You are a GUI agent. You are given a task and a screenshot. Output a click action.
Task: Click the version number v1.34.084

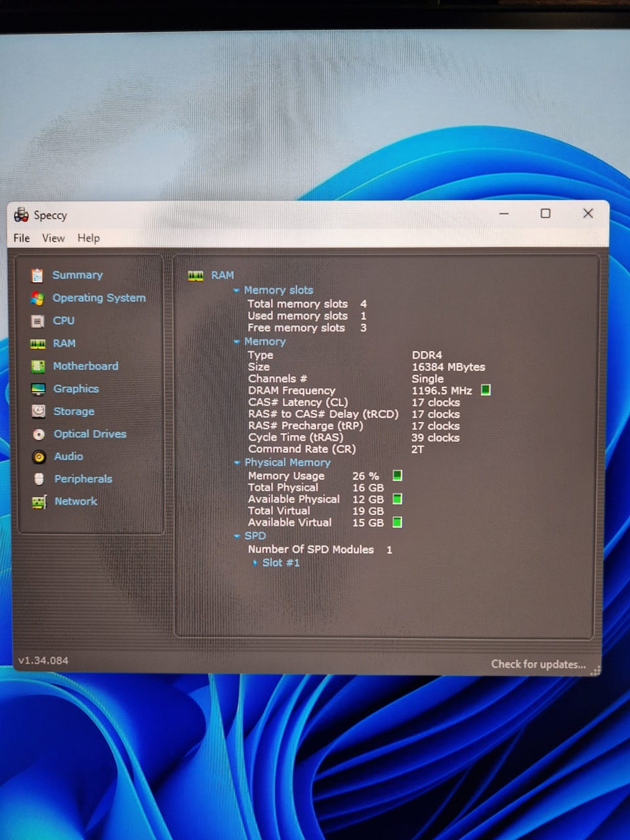(43, 661)
